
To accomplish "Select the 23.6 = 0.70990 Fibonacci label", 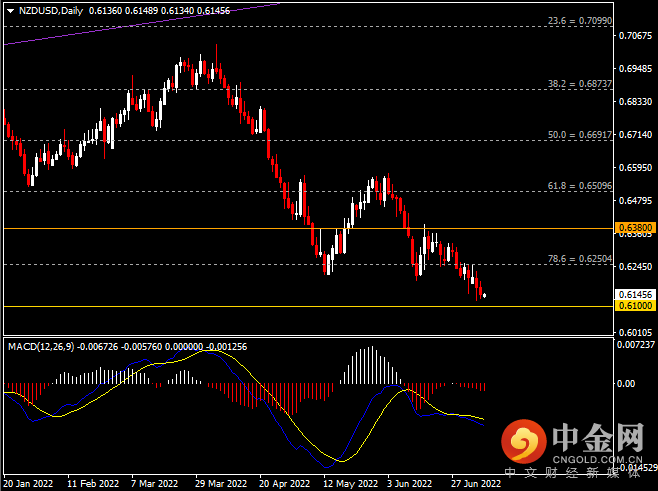I will coord(580,21).
